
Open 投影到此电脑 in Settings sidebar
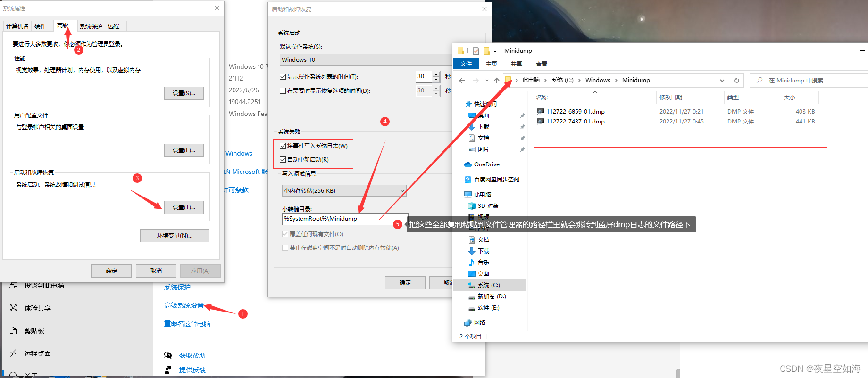[x=44, y=286]
